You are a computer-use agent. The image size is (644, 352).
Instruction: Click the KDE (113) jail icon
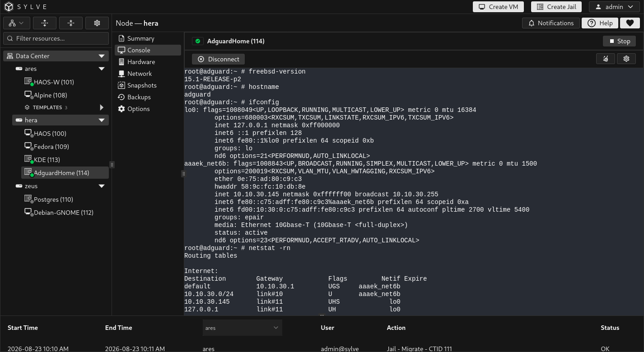click(28, 159)
